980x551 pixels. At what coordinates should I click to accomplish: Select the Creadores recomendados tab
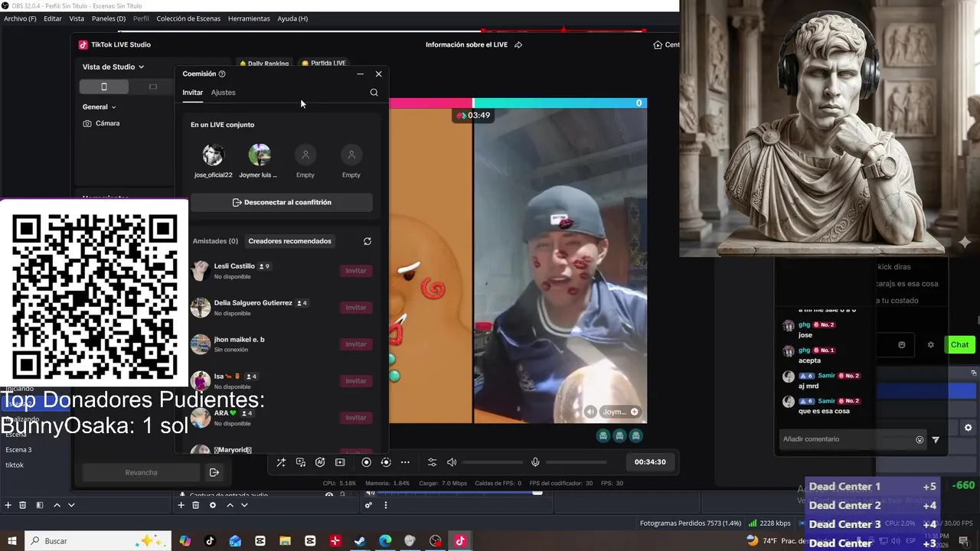point(289,241)
